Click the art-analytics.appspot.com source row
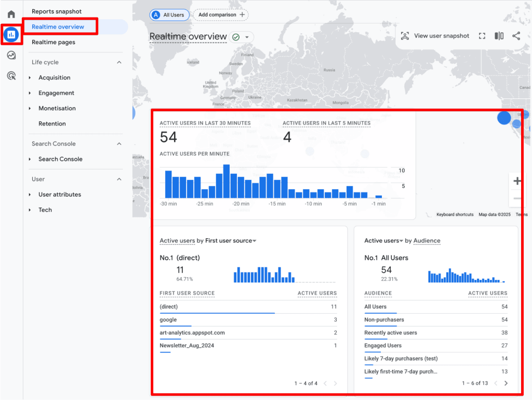 248,332
